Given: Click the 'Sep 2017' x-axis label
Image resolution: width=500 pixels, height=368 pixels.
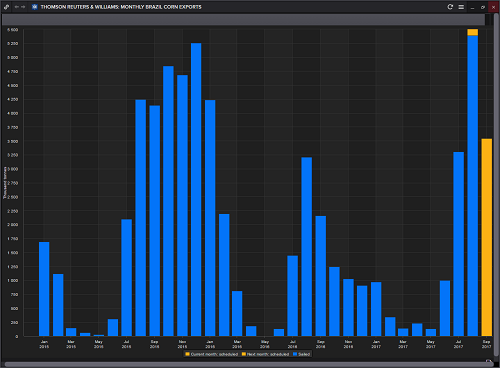Looking at the screenshot, I should tap(486, 344).
